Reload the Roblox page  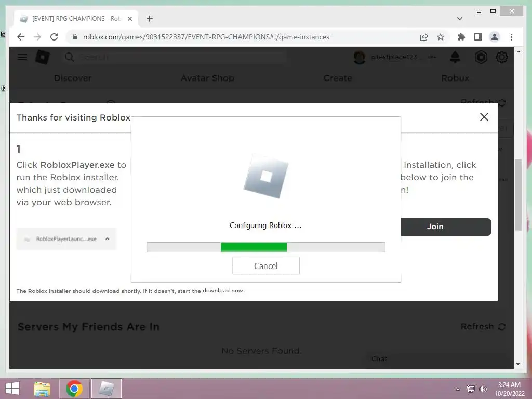[x=54, y=37]
